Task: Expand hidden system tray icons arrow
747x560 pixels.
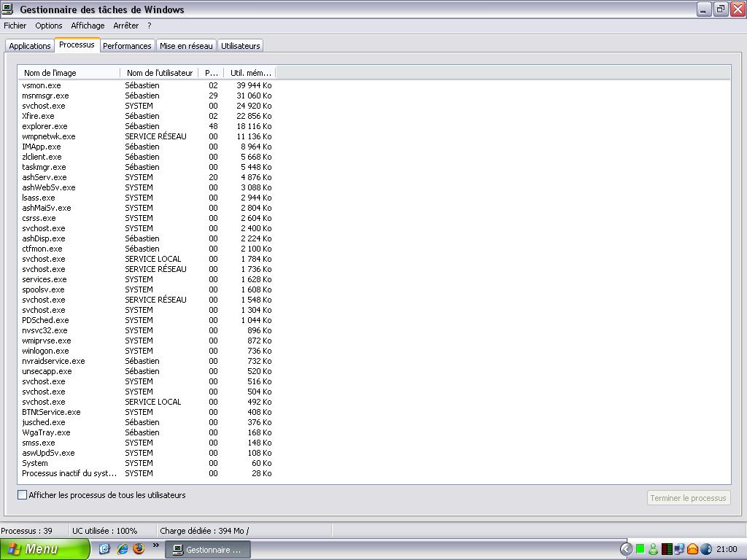Action: (626, 549)
